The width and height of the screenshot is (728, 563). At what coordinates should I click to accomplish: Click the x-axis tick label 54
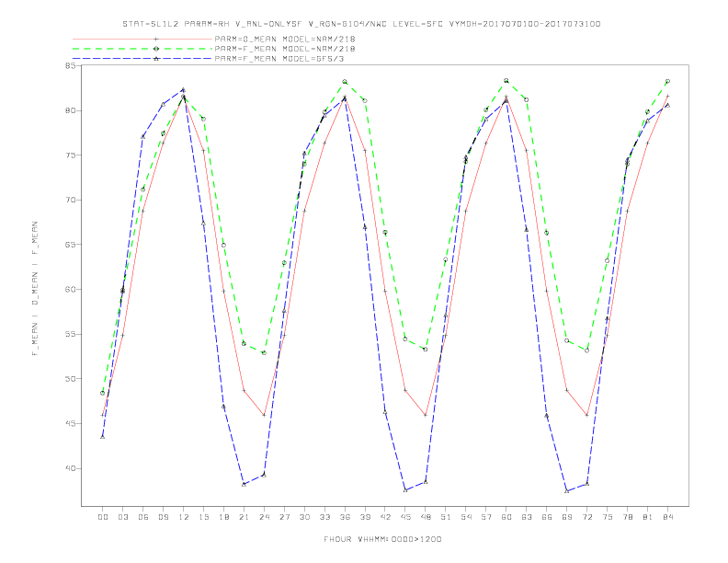click(466, 517)
